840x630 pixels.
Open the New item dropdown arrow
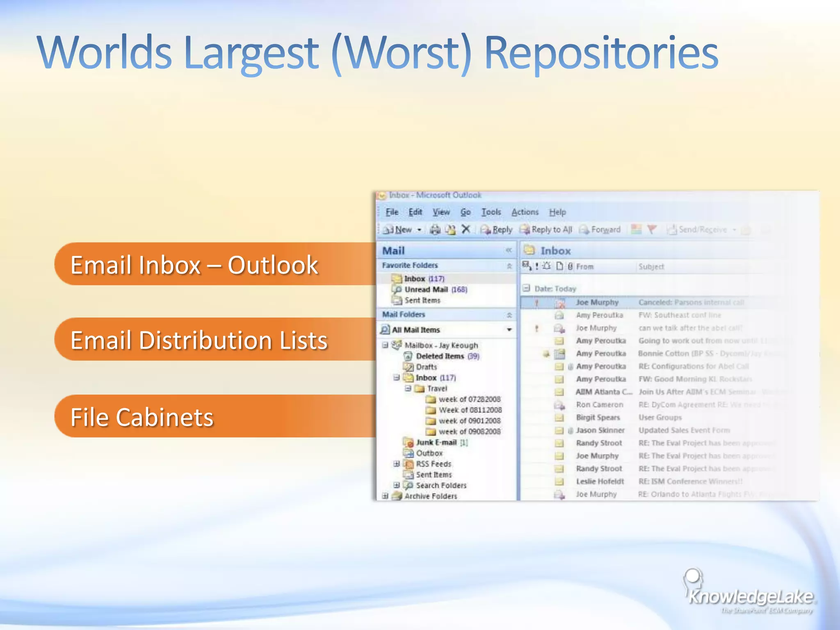tap(419, 230)
